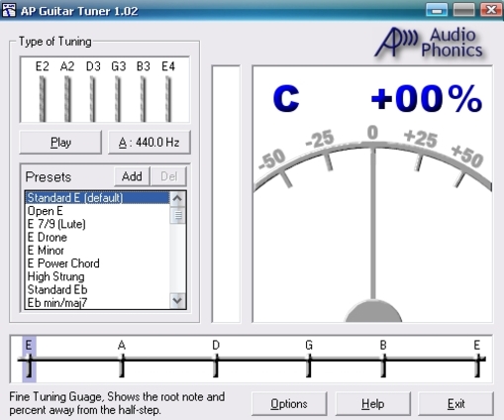The height and width of the screenshot is (420, 504).
Task: Click the E2 string in tuning panel
Action: pos(43,98)
